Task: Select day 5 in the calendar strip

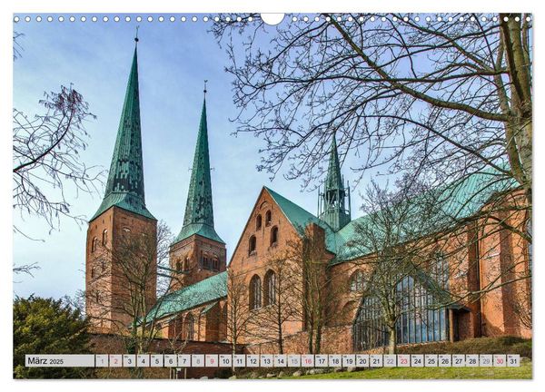Action: point(157,361)
